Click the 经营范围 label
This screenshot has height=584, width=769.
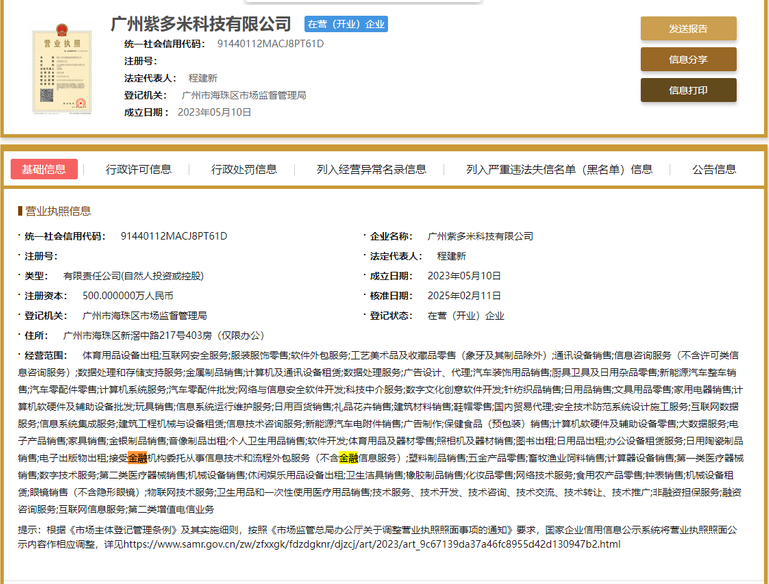click(x=46, y=355)
